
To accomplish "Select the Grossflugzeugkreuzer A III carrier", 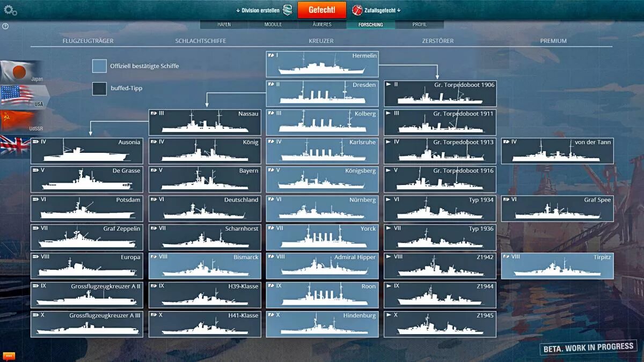I will [x=87, y=324].
